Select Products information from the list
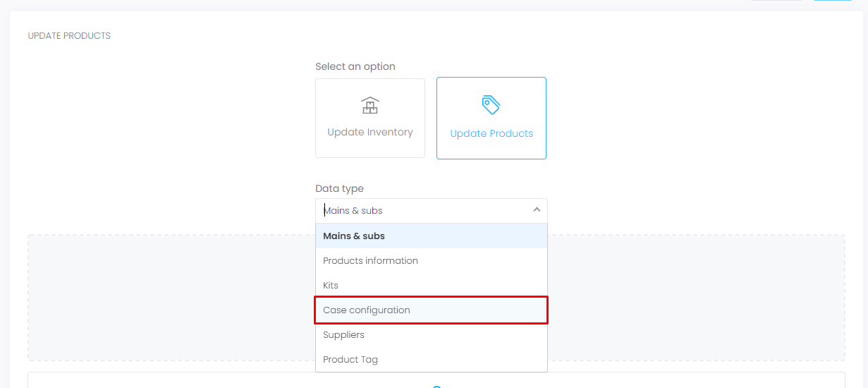This screenshot has height=388, width=868. [370, 260]
